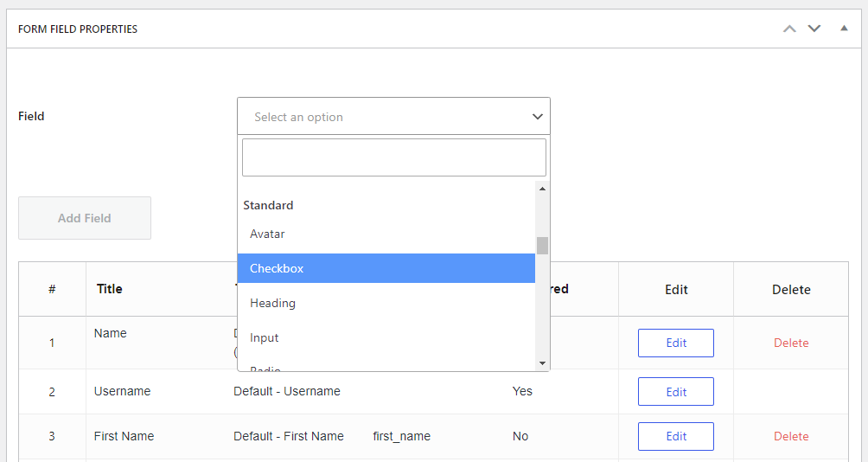Delete the First Name field row
This screenshot has width=868, height=462.
[x=790, y=436]
